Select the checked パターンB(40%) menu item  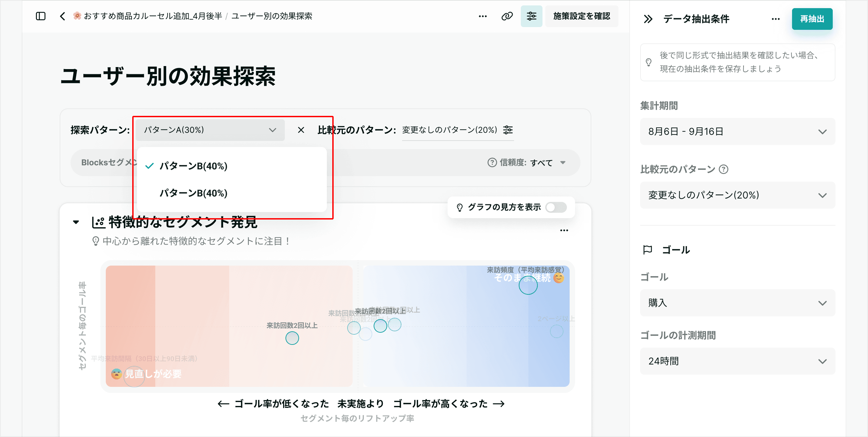232,166
